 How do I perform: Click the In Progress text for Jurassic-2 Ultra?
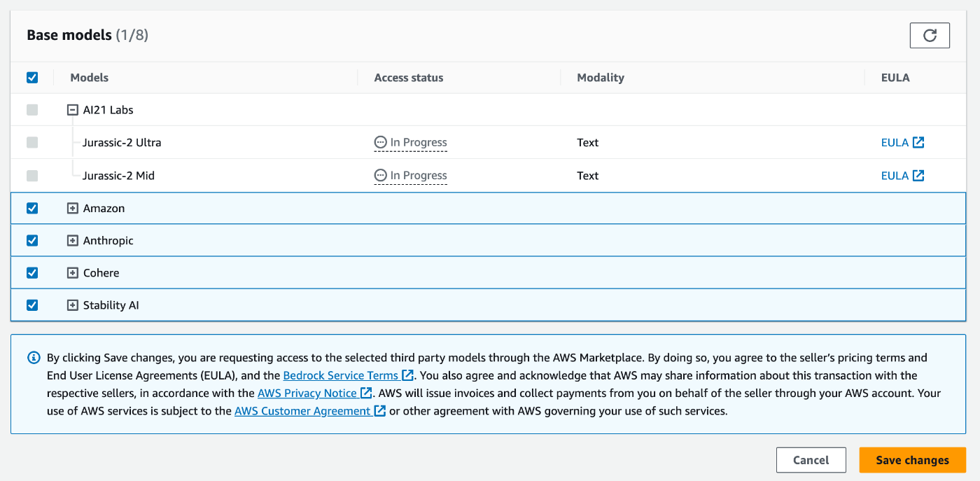pyautogui.click(x=419, y=142)
